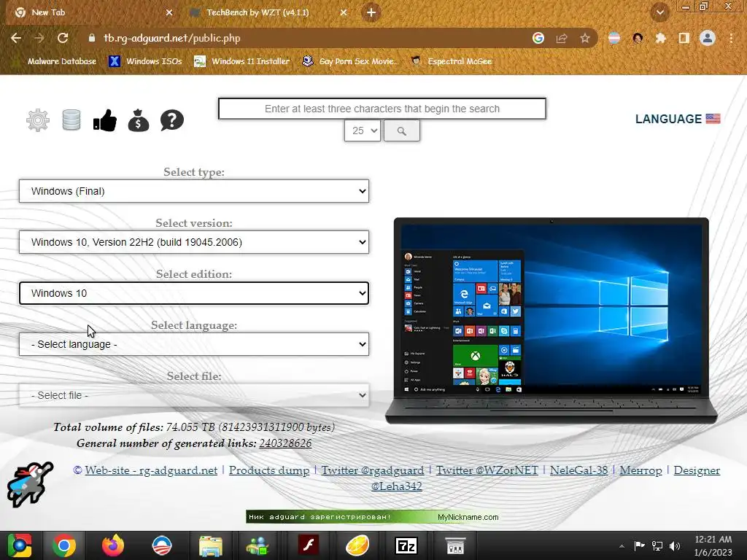Open Twitter @WZorNET link
747x560 pixels.
[x=487, y=470]
